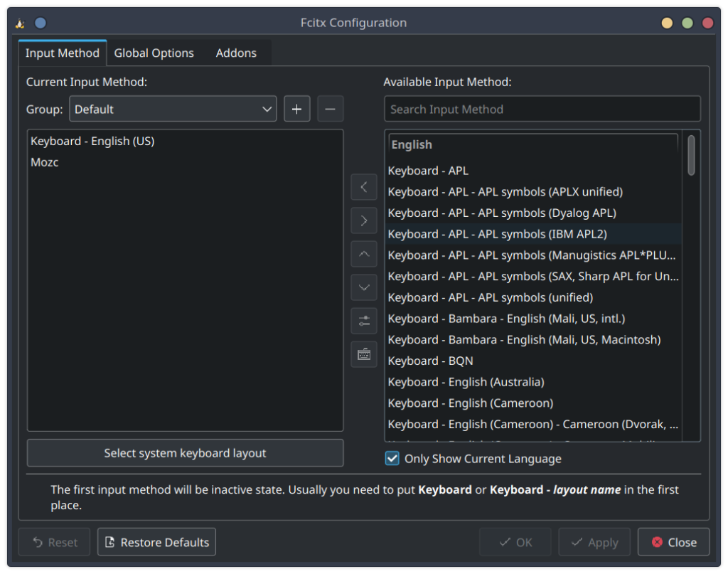The width and height of the screenshot is (728, 574).
Task: Open the Group dropdown set to Default
Action: click(173, 109)
